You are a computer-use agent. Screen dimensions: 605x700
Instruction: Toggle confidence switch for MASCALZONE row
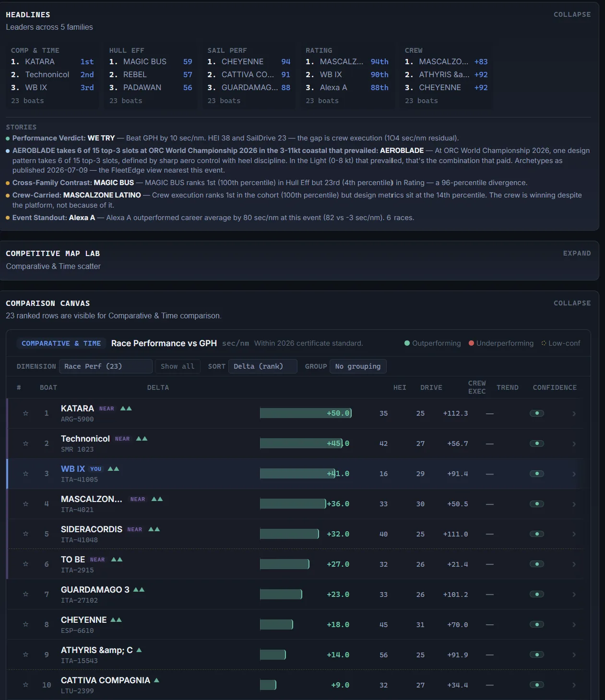click(537, 504)
